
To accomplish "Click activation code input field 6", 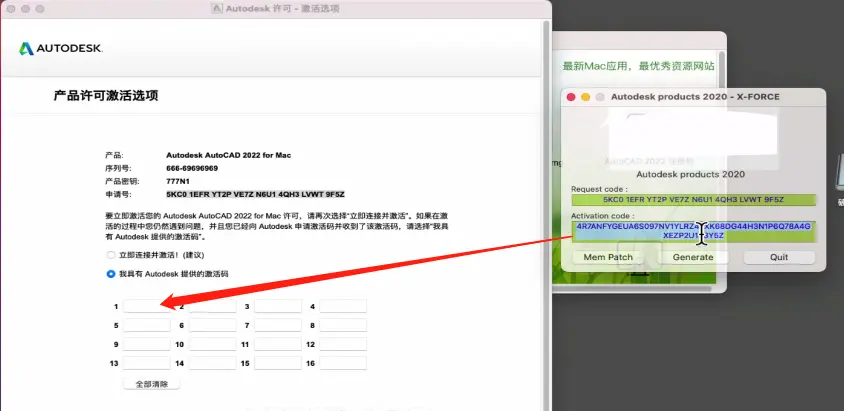I will tap(213, 325).
